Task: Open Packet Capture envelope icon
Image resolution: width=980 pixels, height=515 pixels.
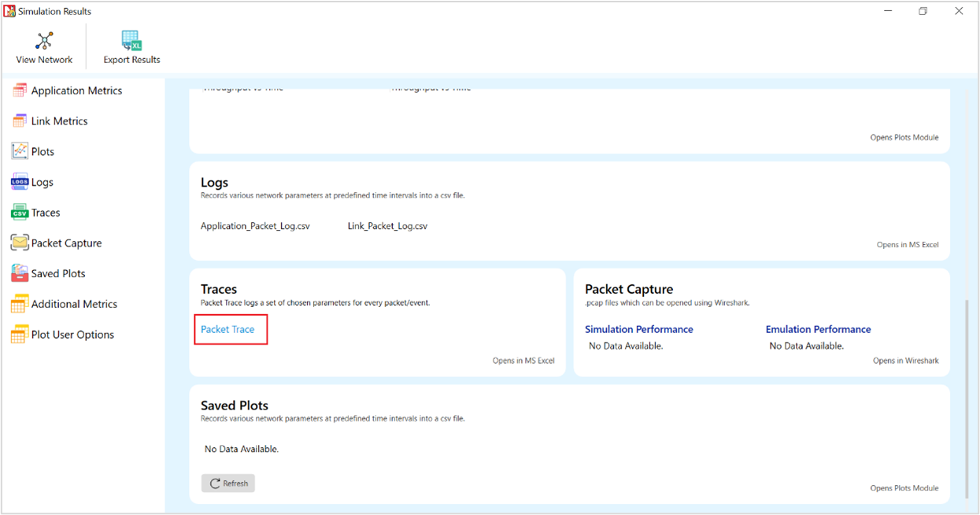Action: [20, 243]
